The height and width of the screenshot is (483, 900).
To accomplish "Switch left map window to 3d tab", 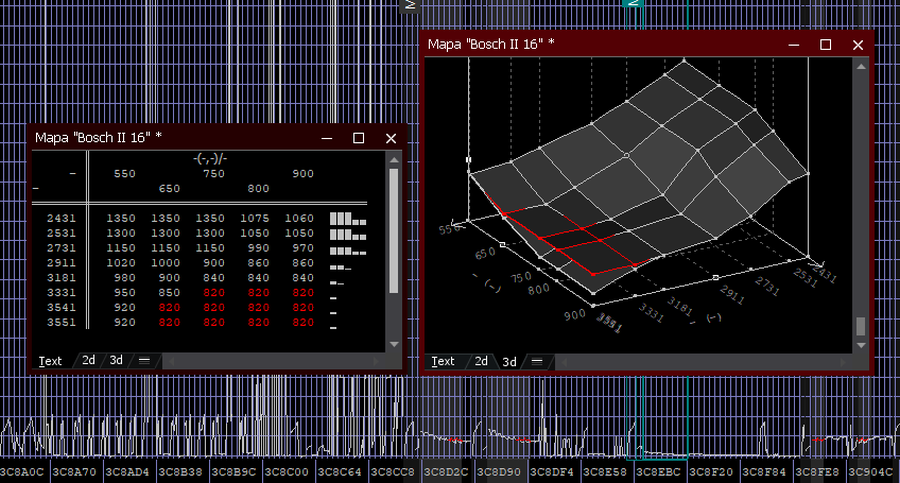I will 116,361.
